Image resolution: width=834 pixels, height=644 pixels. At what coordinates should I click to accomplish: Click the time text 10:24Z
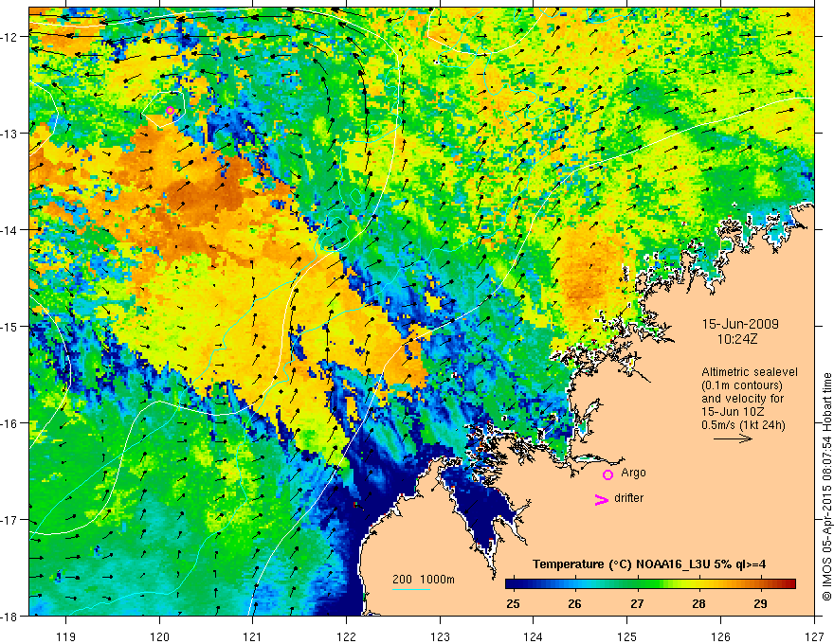coord(736,339)
